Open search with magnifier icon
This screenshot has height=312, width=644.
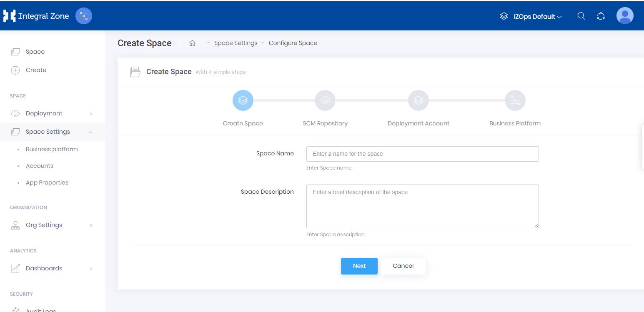pos(581,16)
